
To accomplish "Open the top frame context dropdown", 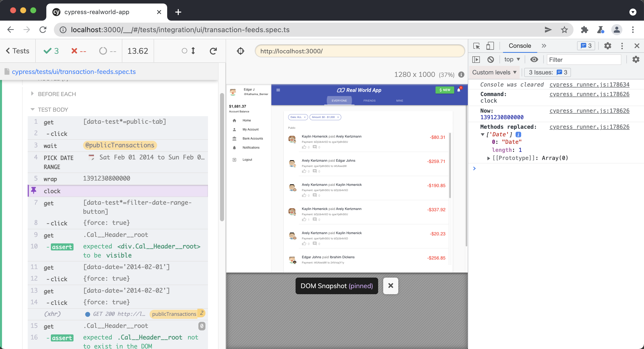I will coord(512,59).
